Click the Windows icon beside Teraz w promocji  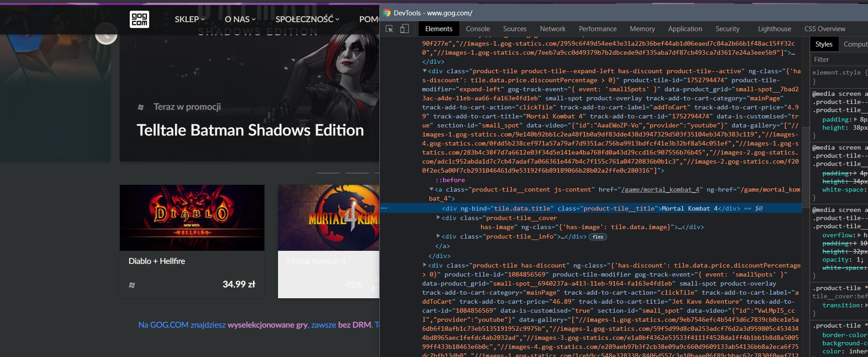coord(141,107)
